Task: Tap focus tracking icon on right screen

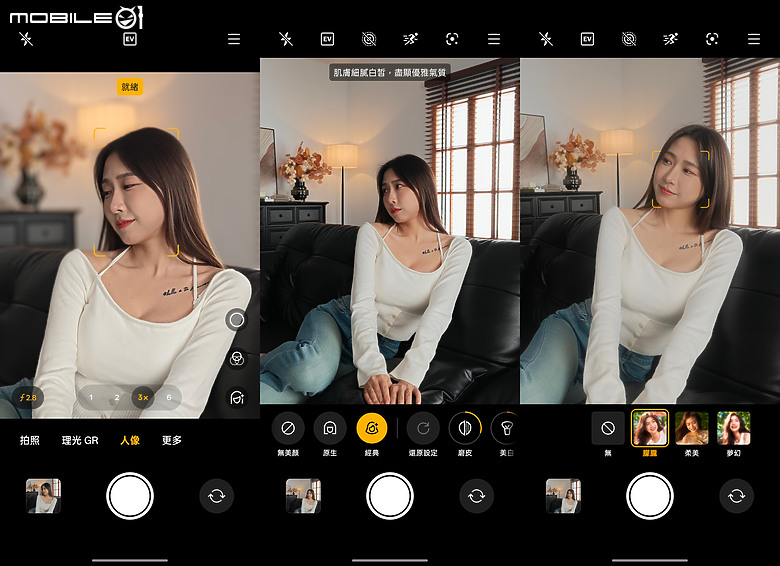Action: click(712, 39)
